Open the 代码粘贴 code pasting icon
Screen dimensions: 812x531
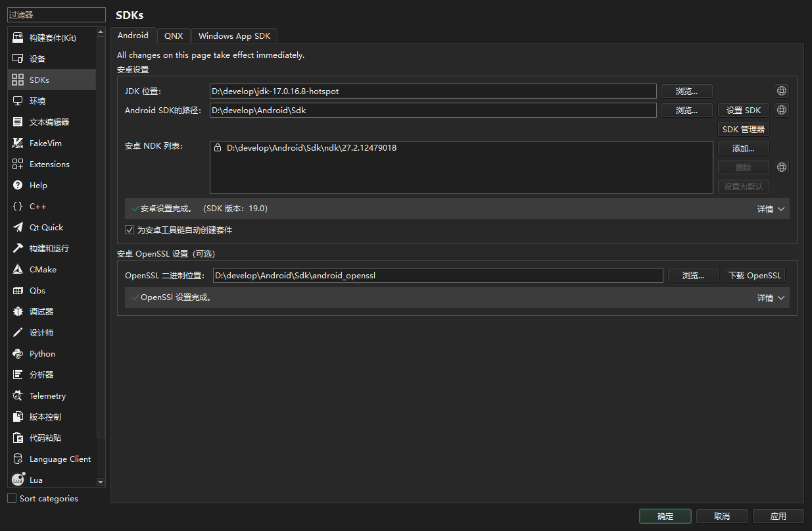(18, 438)
